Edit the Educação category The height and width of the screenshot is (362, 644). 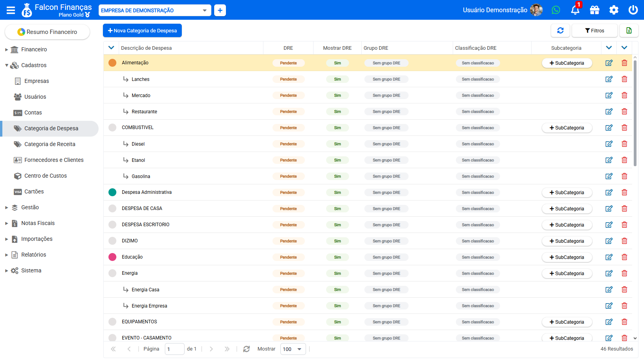point(609,257)
